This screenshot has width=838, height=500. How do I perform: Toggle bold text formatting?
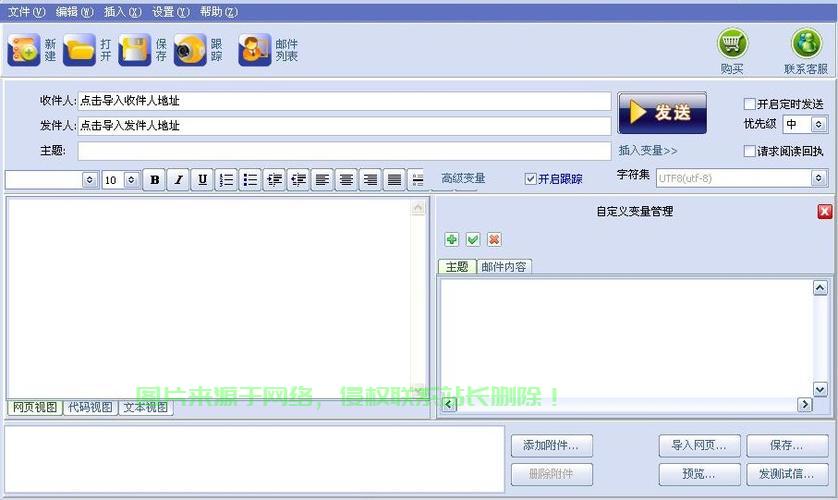(x=154, y=180)
